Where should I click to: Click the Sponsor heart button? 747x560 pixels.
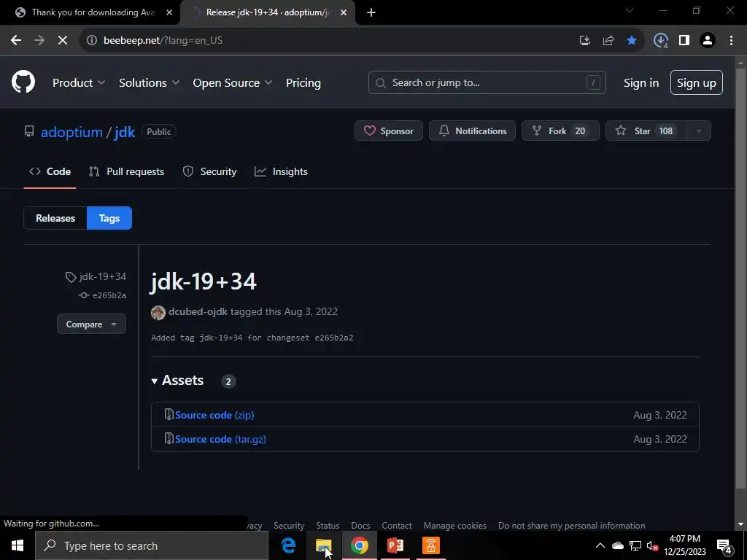389,131
